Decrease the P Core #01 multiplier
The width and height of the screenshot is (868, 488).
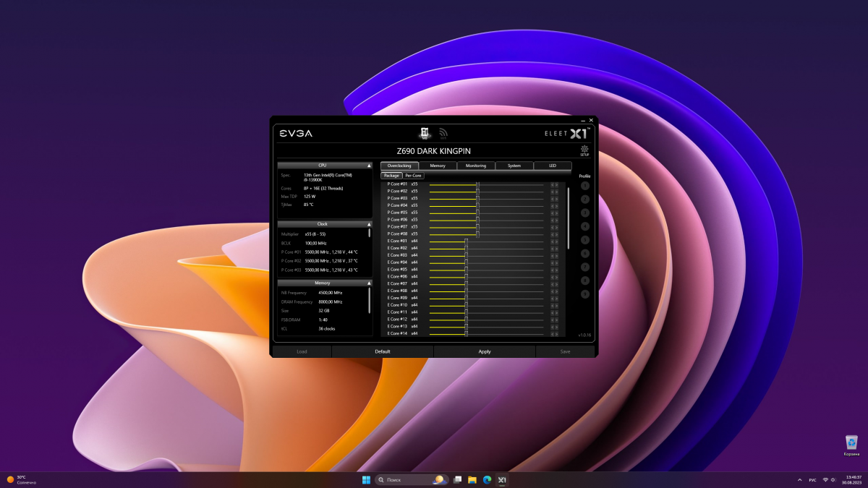pos(552,184)
